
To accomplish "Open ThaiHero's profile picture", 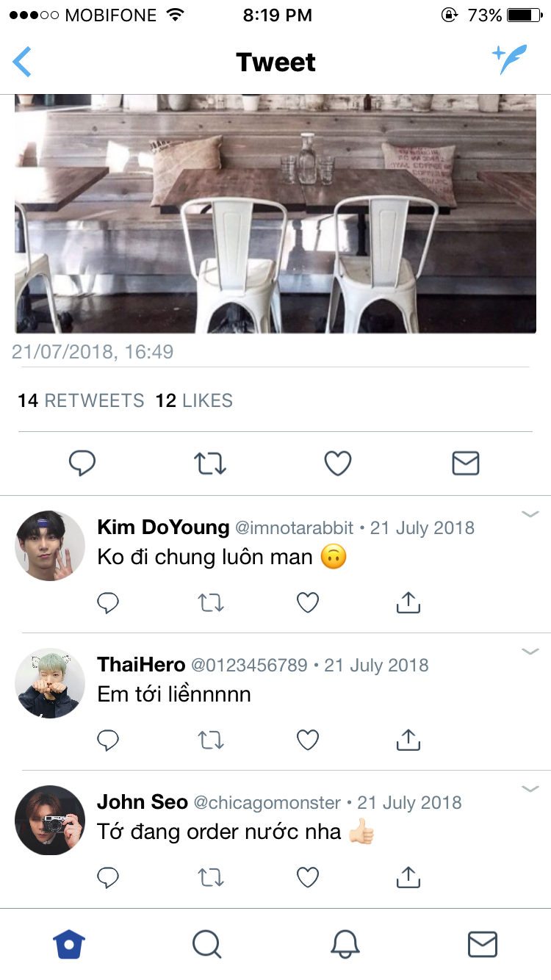I will pos(50,683).
